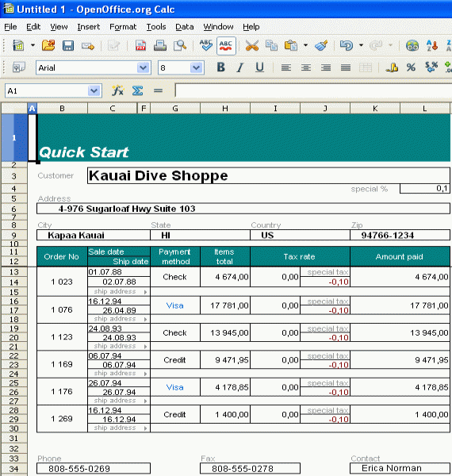Export directly as PDF icon
452x476 pixels.
point(140,46)
